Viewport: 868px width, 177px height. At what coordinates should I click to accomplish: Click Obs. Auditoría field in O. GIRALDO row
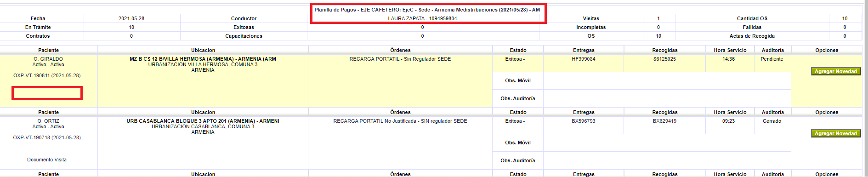click(667, 98)
